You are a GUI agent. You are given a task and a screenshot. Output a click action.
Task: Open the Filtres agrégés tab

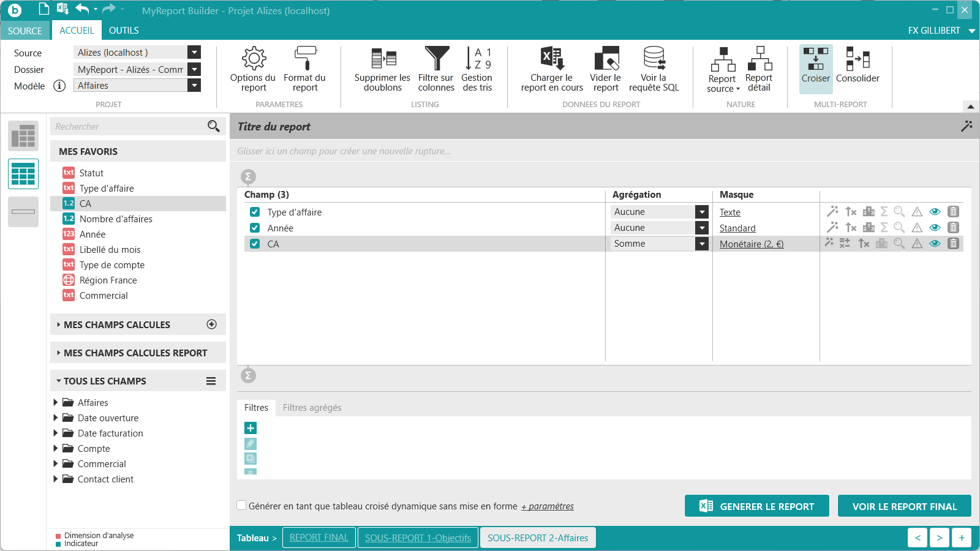click(x=312, y=407)
